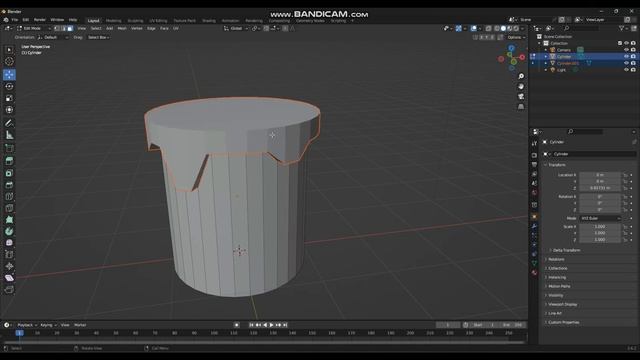This screenshot has width=640, height=360.
Task: Select the Inset Faces tool
Action: pos(9,173)
